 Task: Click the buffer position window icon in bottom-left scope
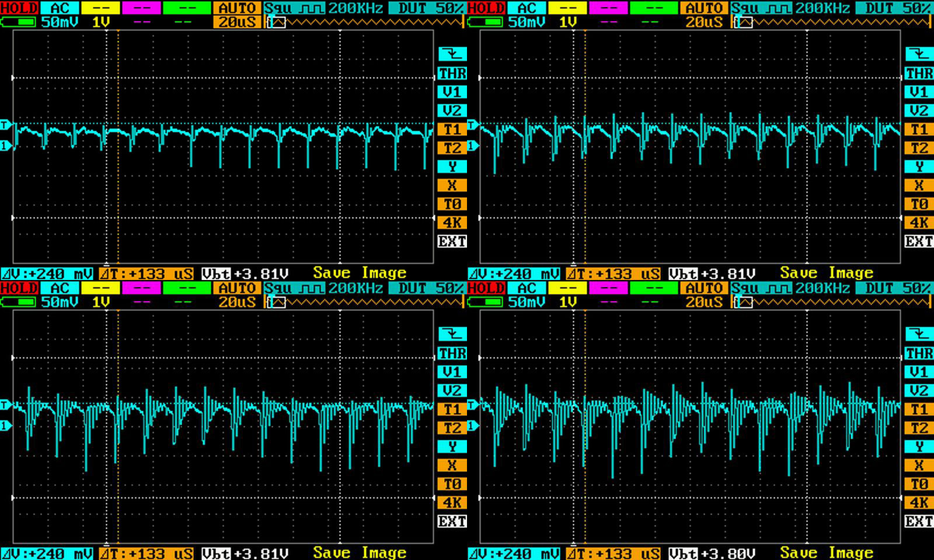click(x=276, y=302)
